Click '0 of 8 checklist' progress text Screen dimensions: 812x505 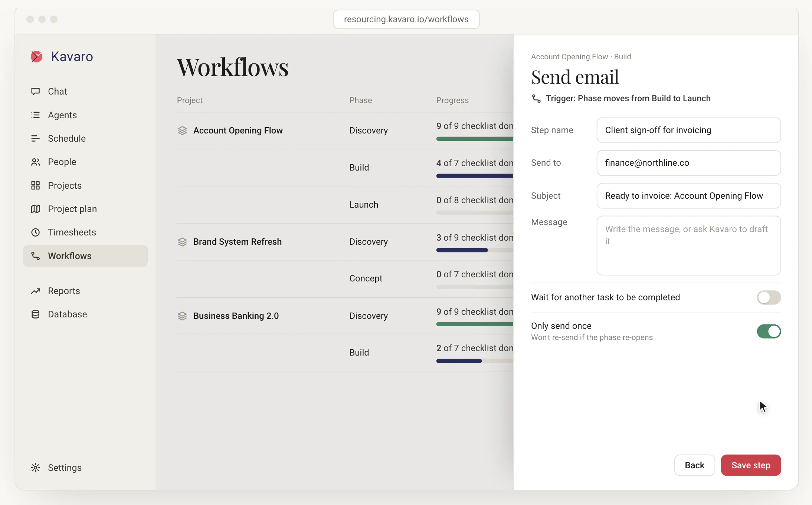475,200
